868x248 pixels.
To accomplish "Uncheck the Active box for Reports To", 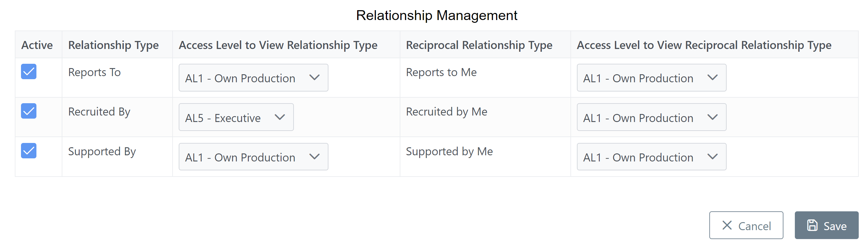I will pyautogui.click(x=29, y=72).
